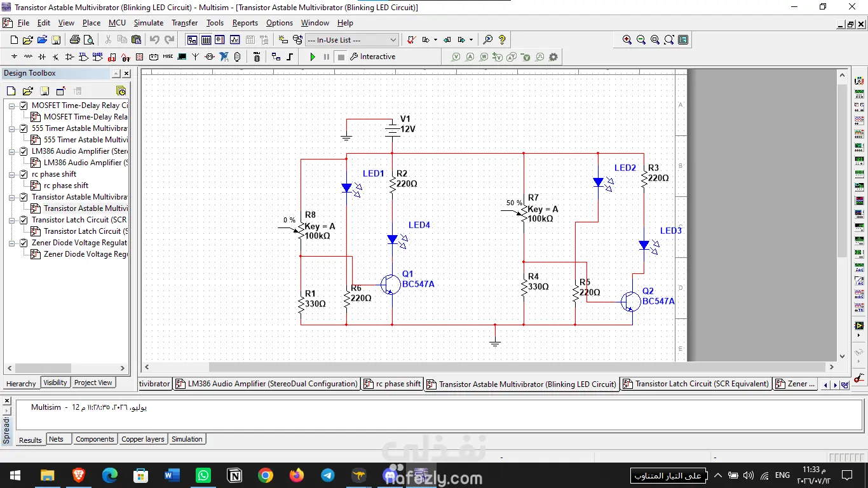The height and width of the screenshot is (488, 868).
Task: Run the simulation
Action: point(313,57)
